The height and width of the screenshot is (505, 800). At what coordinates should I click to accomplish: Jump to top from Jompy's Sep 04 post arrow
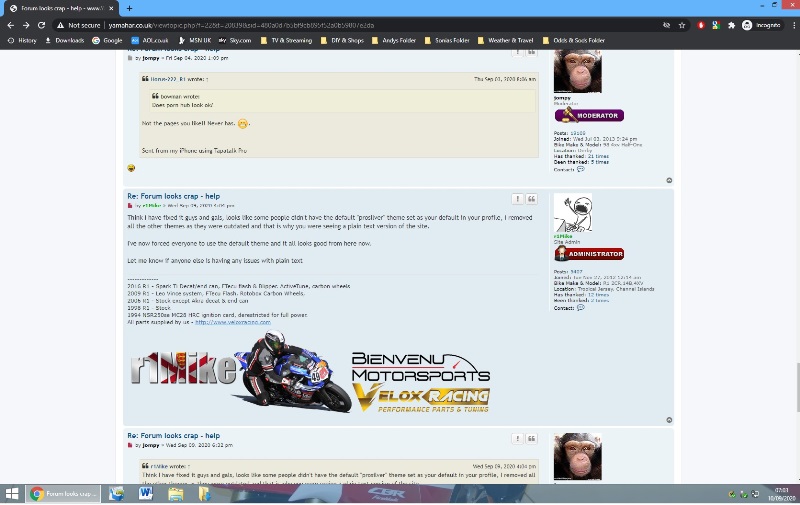coord(669,181)
